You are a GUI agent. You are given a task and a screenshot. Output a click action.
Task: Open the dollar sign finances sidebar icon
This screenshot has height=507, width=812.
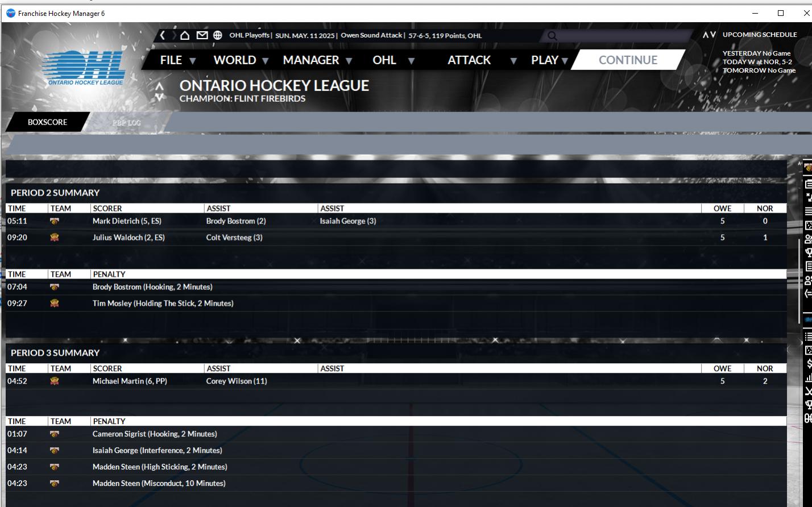click(x=809, y=364)
